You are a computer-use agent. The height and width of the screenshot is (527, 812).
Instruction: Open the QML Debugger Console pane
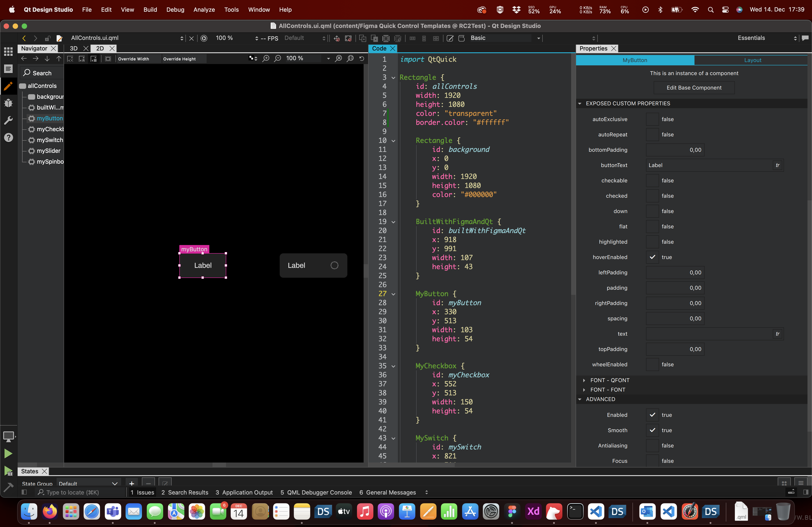coord(316,493)
